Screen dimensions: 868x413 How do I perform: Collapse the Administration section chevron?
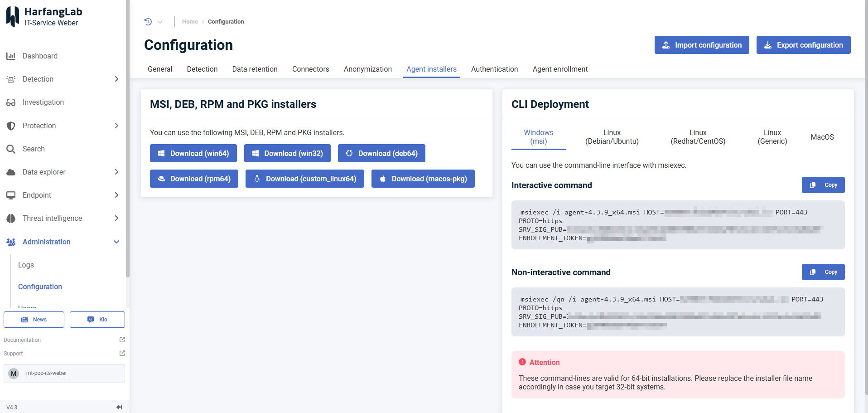point(116,242)
